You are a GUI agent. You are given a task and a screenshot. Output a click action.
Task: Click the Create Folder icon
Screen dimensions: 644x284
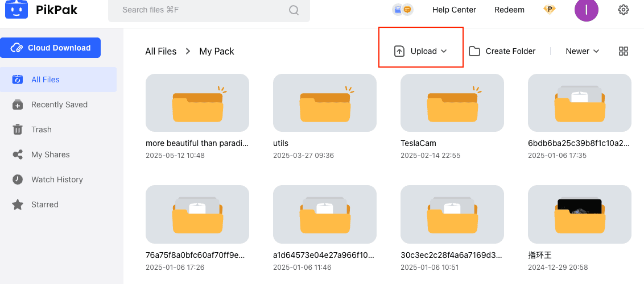[474, 51]
